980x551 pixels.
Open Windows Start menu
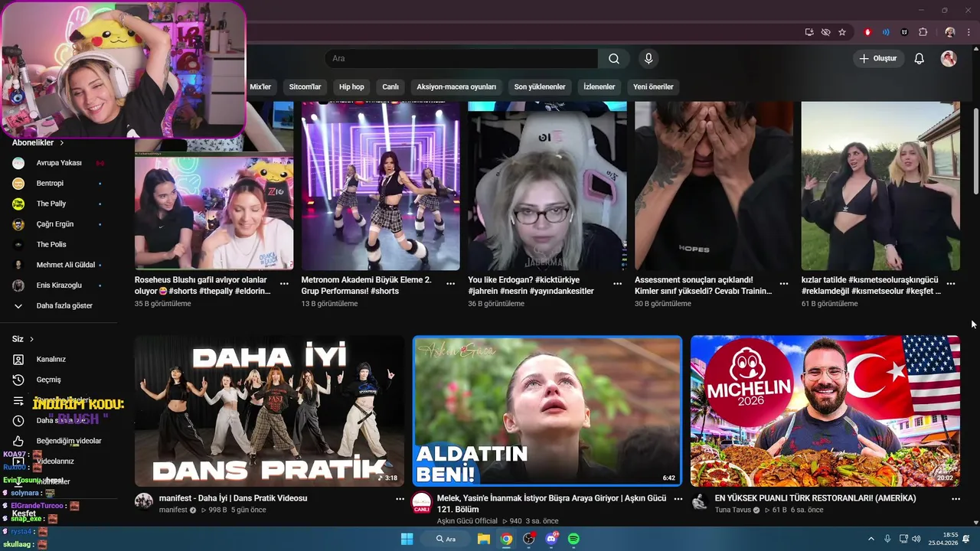(407, 539)
